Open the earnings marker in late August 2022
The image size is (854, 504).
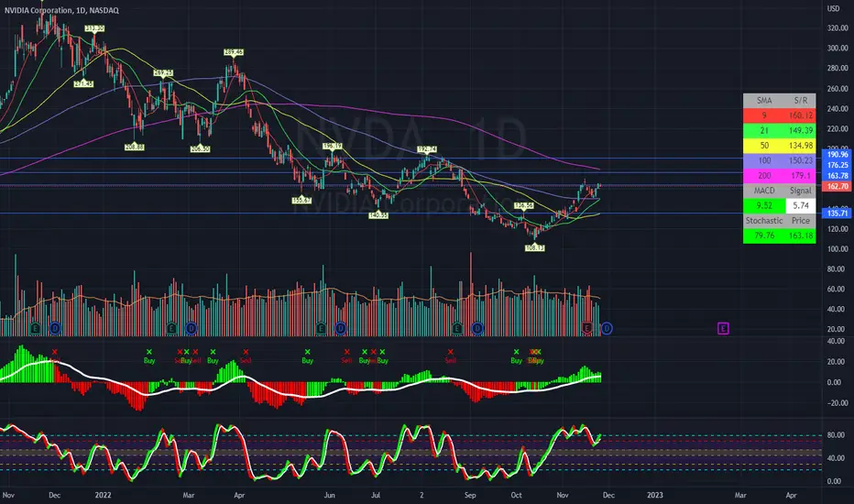point(457,328)
